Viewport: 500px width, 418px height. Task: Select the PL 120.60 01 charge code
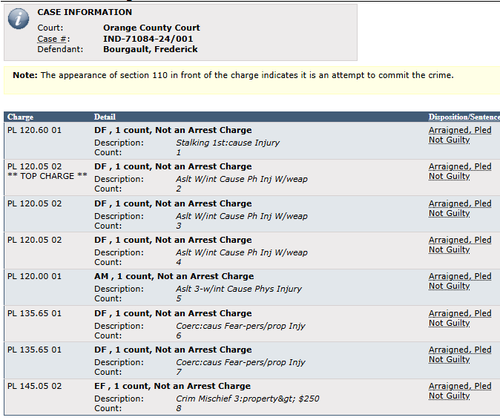pyautogui.click(x=34, y=130)
